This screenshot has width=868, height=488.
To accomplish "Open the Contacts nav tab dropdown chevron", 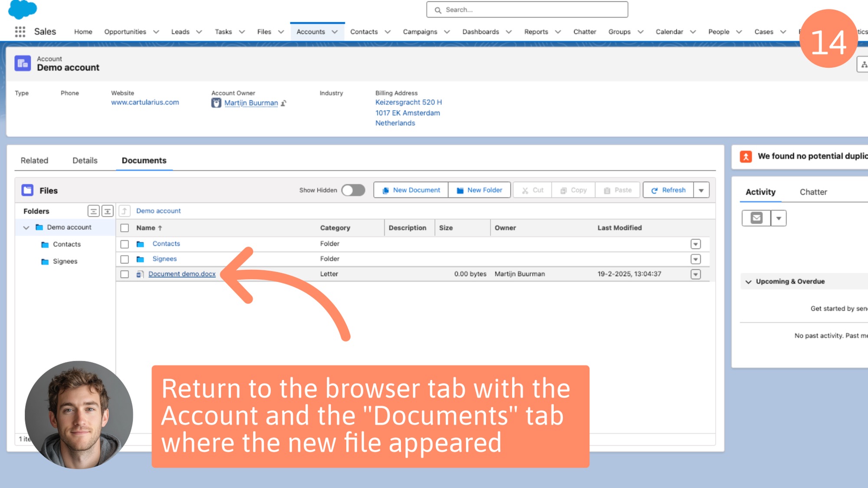I will tap(388, 32).
